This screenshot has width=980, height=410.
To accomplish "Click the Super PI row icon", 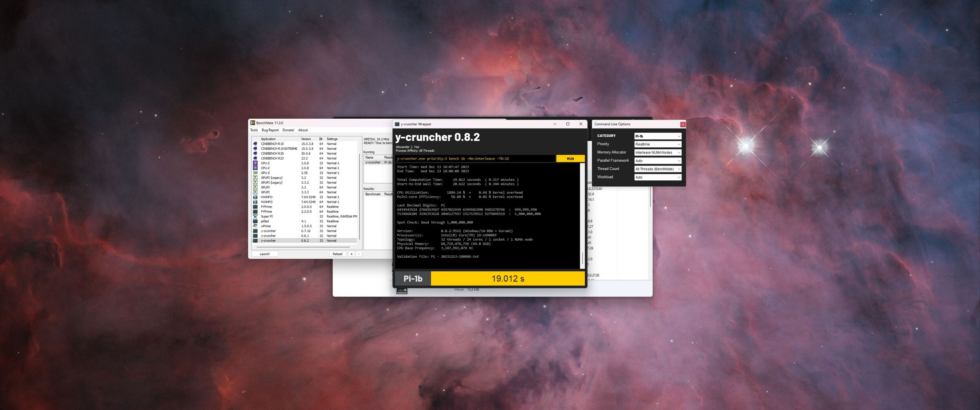I will [x=255, y=216].
